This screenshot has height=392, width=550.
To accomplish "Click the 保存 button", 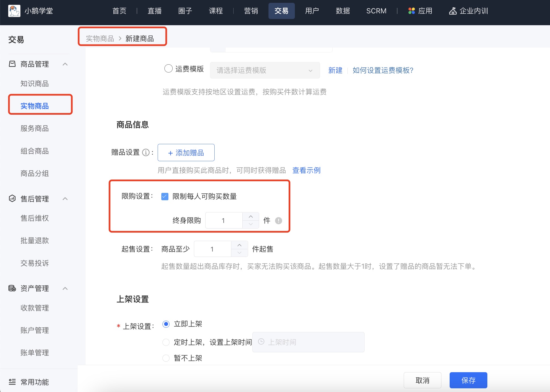I will pos(468,380).
